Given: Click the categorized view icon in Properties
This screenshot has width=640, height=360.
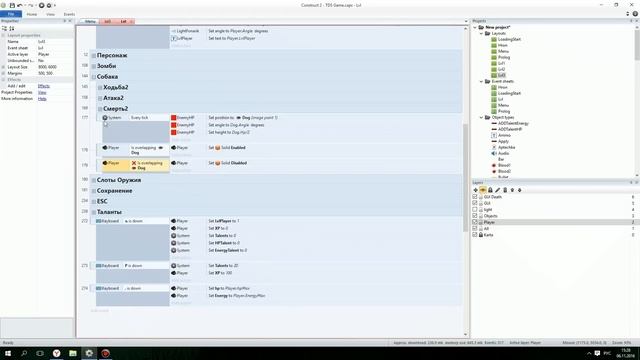Looking at the screenshot, I should click(x=4, y=29).
